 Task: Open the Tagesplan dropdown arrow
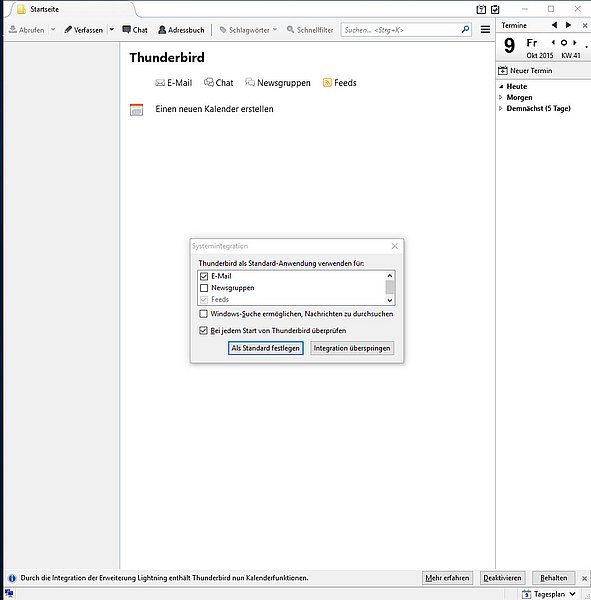point(573,594)
